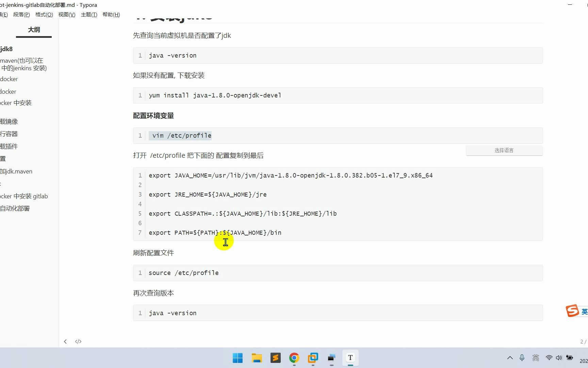The width and height of the screenshot is (588, 368).
Task: Click 'java -version' under 再次查询版本
Action: [x=173, y=313]
